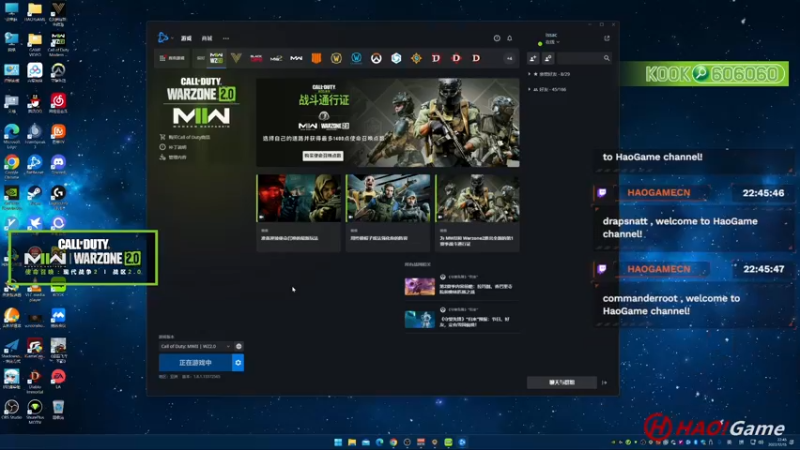Select the white MW Modern Warfare icon

click(296, 58)
